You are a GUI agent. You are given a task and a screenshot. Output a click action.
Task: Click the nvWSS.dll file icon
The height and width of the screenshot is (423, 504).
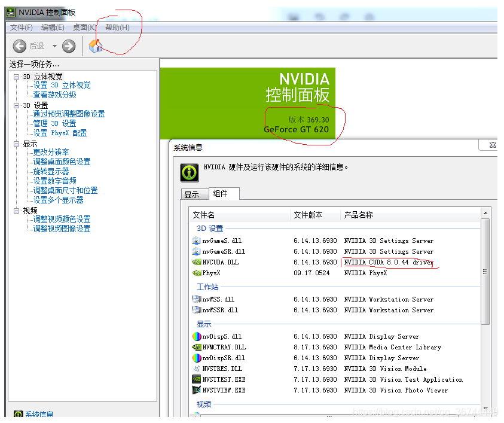[196, 299]
